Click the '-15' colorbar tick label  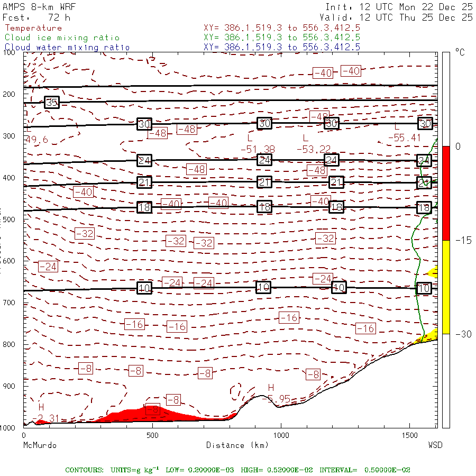(463, 241)
